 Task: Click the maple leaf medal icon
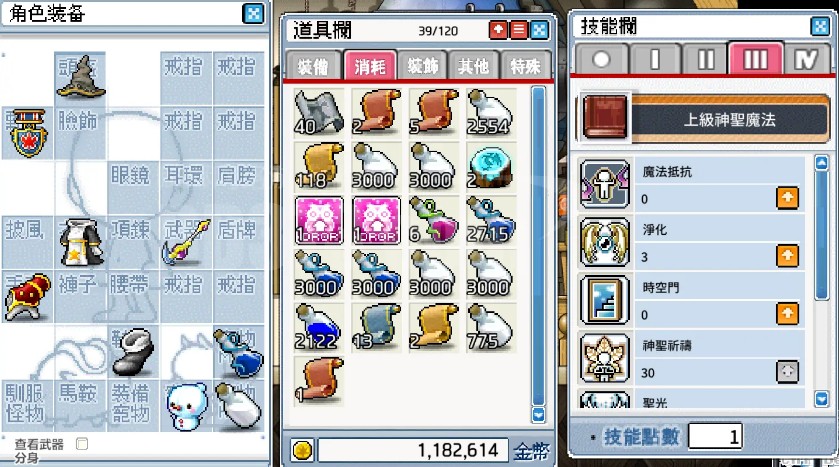coord(28,133)
